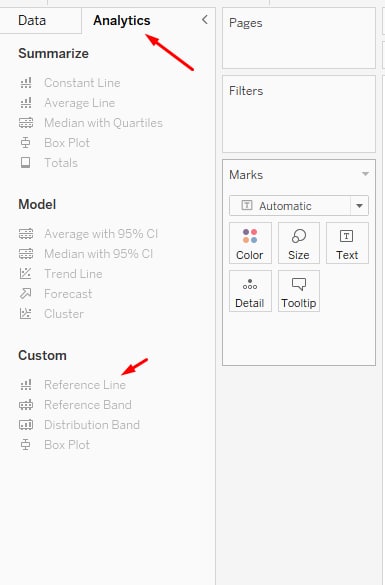
Task: Click the Reference Line icon
Action: click(x=26, y=385)
